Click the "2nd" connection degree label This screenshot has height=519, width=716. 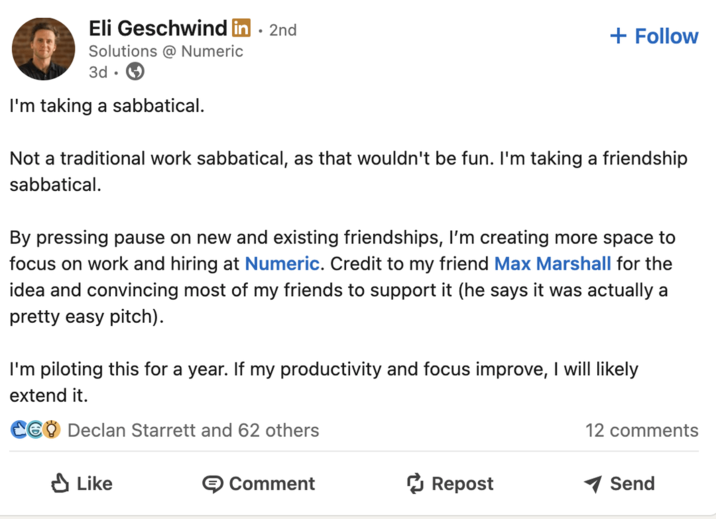pos(283,30)
